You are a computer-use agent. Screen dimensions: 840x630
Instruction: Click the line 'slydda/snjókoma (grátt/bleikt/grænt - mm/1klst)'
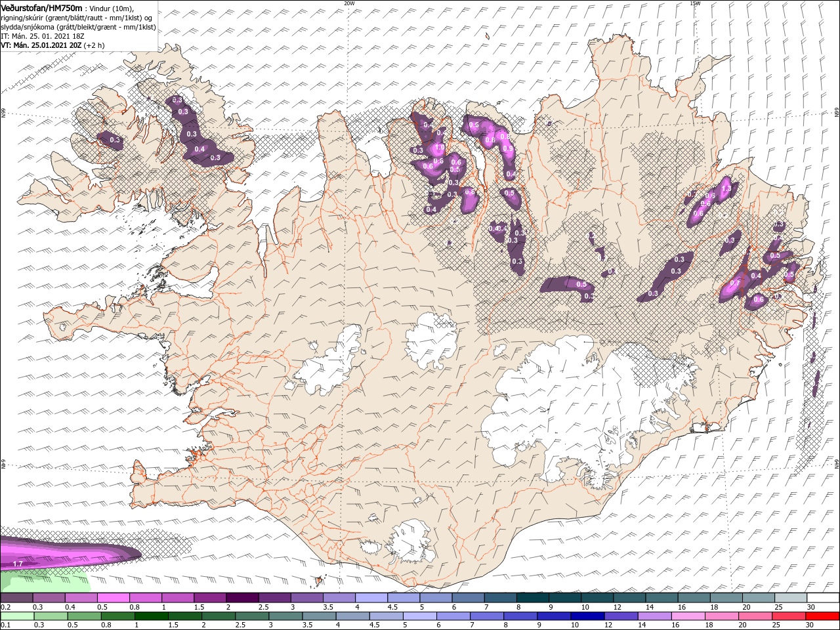coord(78,28)
